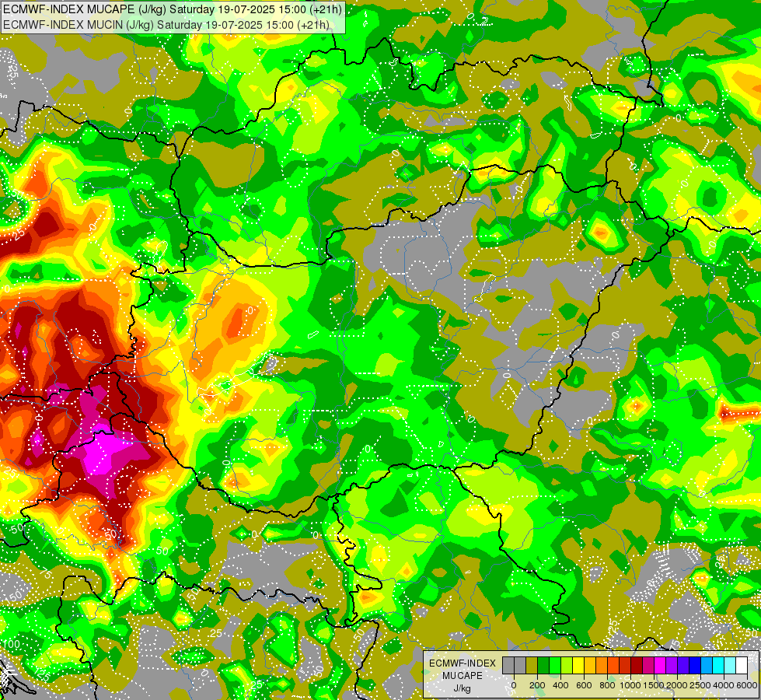Click the MUCAPE title line at top

coord(173,9)
